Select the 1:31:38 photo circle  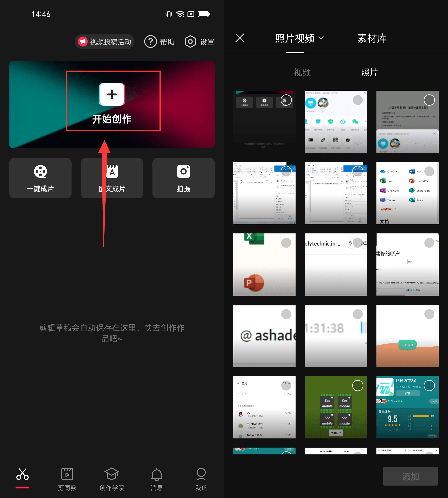coord(358,314)
